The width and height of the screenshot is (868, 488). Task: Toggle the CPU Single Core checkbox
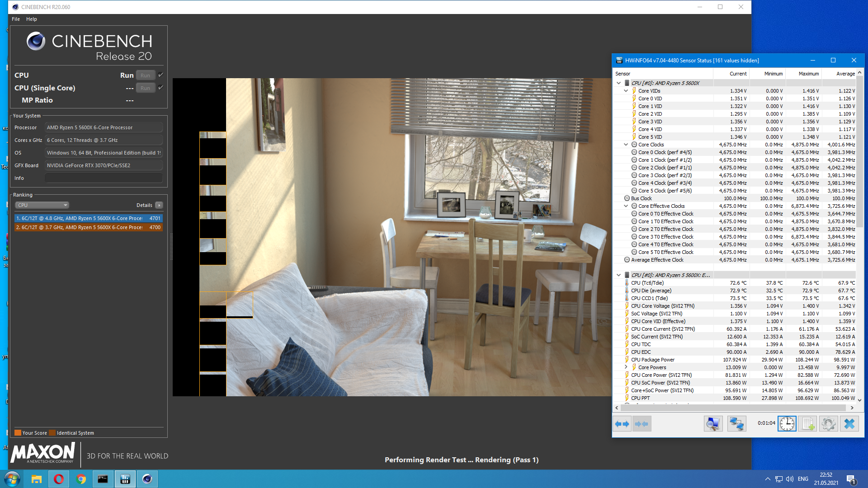(x=160, y=88)
